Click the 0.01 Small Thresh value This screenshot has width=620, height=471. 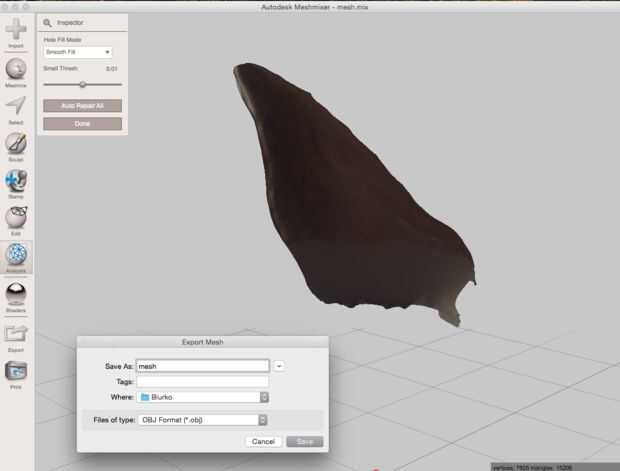(112, 68)
